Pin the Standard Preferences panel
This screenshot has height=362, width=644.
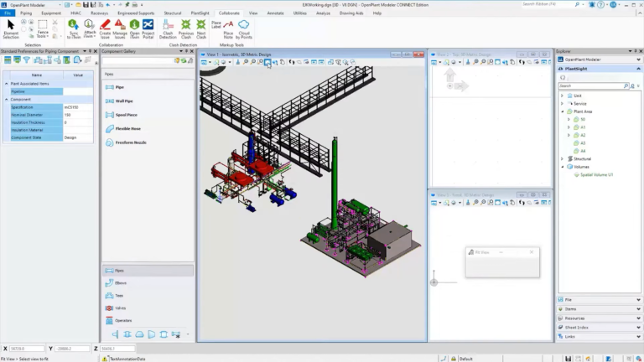click(90, 51)
